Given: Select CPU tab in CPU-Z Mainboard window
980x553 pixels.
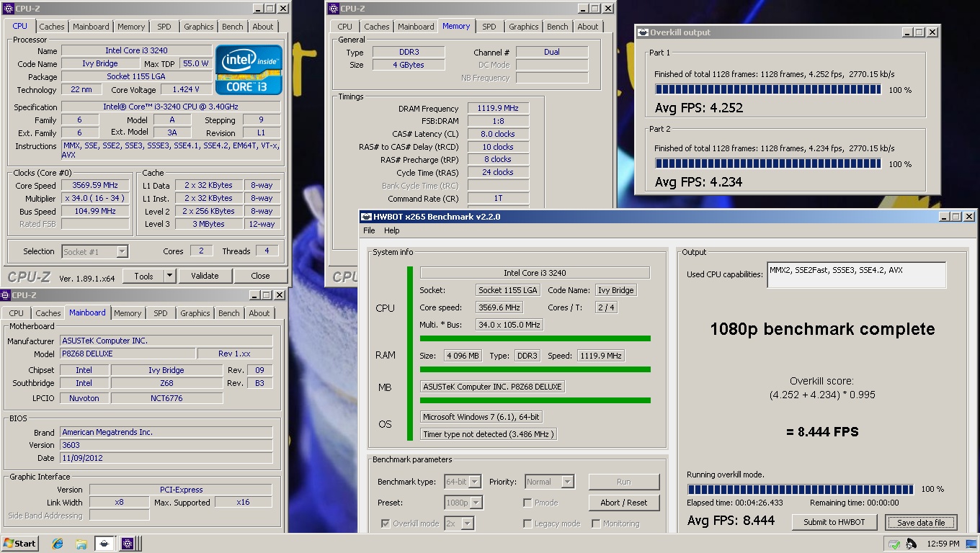Looking at the screenshot, I should (17, 313).
